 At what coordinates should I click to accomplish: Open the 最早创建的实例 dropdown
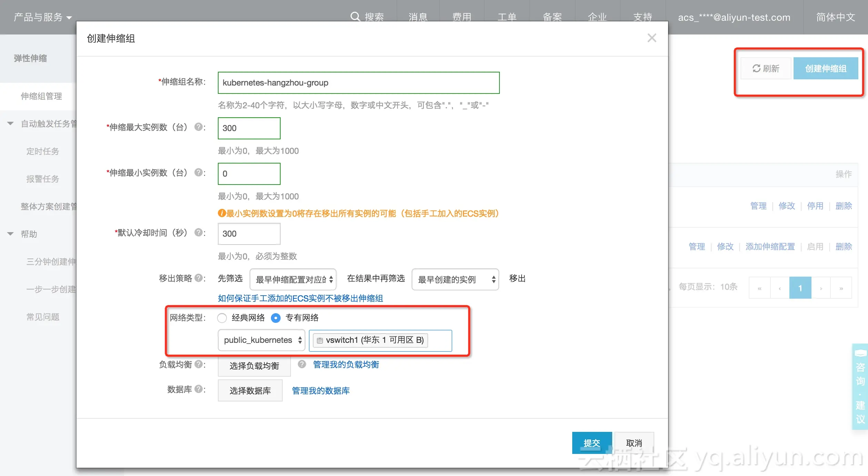(455, 279)
